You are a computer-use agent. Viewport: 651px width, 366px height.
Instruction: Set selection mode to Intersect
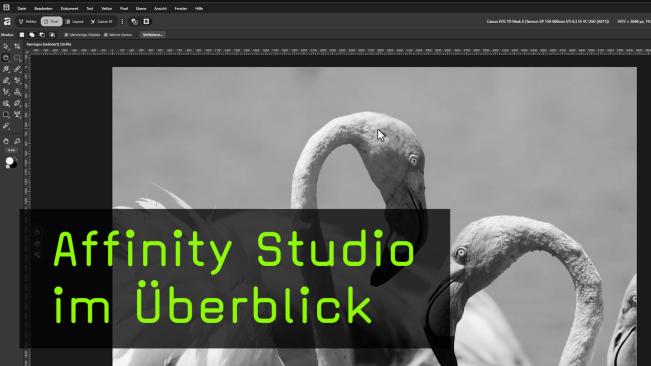coord(52,35)
